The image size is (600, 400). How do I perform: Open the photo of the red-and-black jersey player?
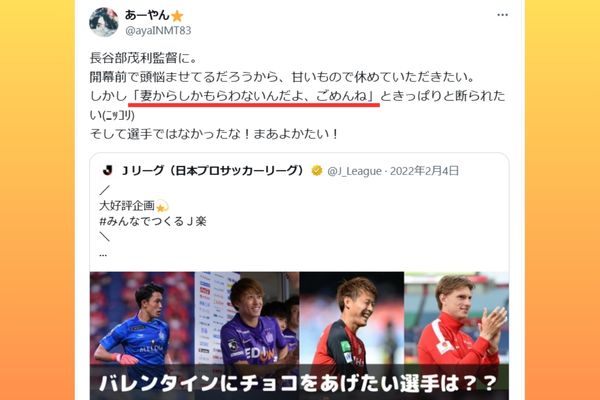352,318
